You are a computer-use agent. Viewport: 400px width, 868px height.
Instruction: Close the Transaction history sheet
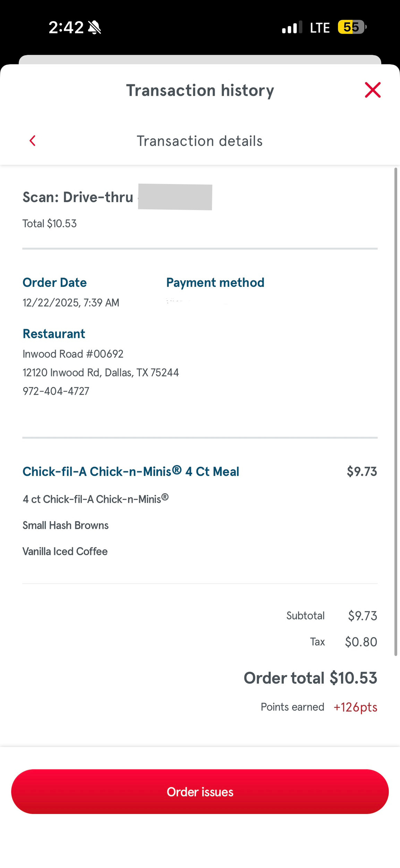(373, 90)
